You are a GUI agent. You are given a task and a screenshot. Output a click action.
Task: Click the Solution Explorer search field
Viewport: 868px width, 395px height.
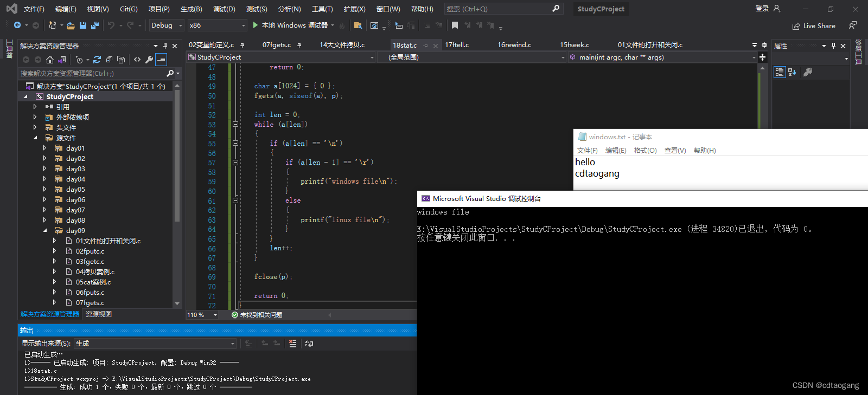(x=92, y=73)
